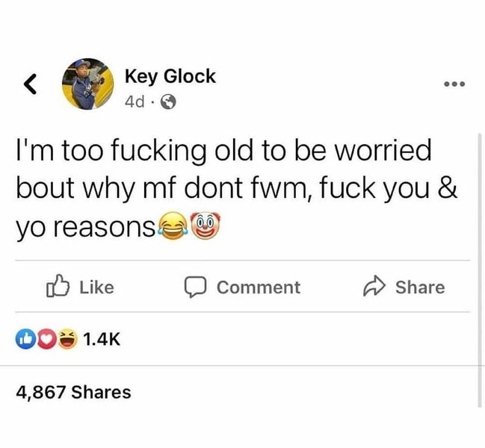Image resolution: width=485 pixels, height=448 pixels.
Task: View the 1.4K reactions count
Action: [x=102, y=339]
